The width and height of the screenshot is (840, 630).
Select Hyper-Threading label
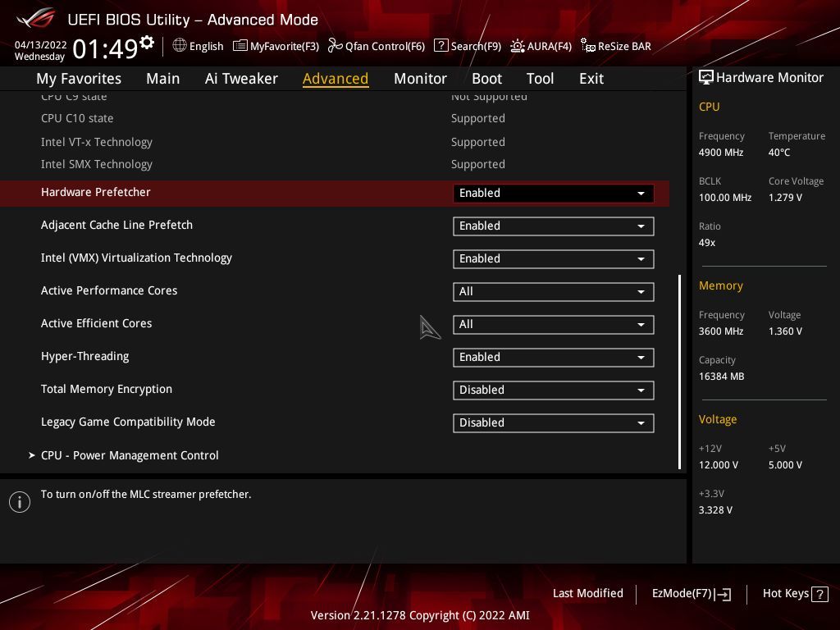85,356
